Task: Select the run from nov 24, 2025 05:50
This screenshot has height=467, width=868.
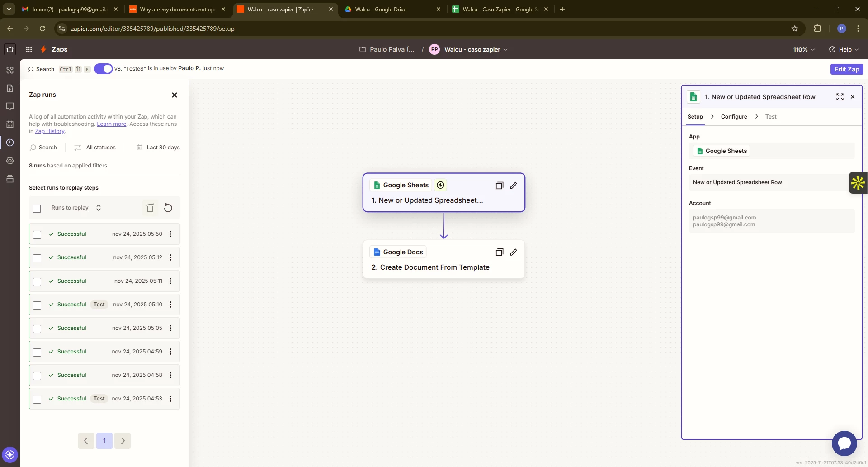Action: [37, 234]
